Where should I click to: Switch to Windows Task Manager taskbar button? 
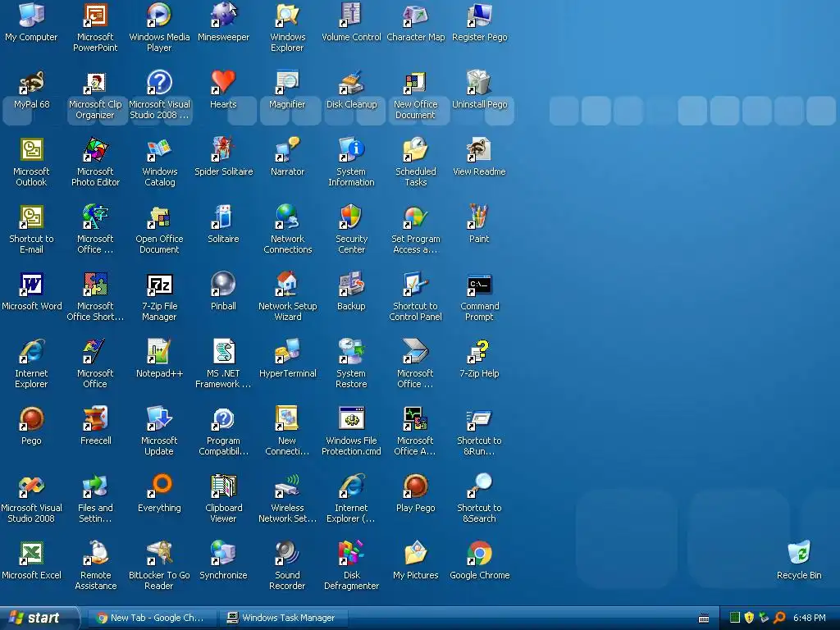click(283, 618)
